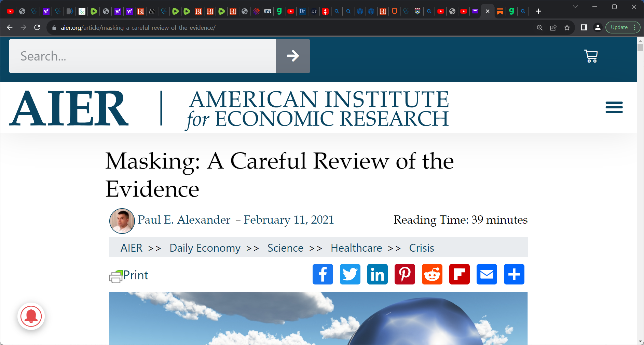
Task: Open Science breadcrumb category
Action: 285,248
